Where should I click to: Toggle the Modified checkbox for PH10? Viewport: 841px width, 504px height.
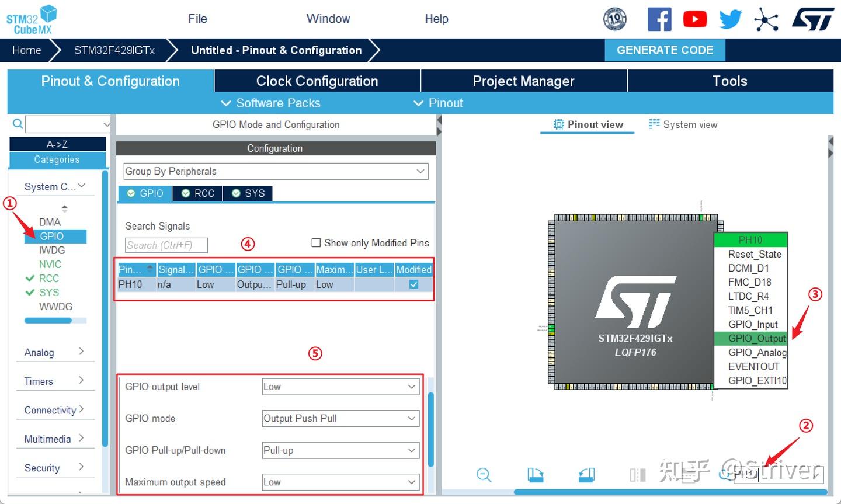413,284
